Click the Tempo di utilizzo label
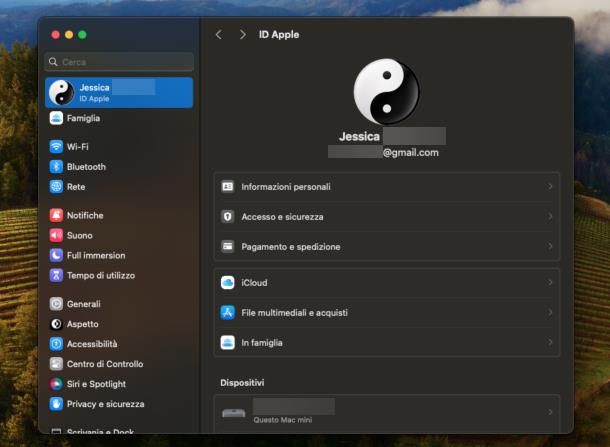Screen dimensions: 610x447 click(x=101, y=276)
